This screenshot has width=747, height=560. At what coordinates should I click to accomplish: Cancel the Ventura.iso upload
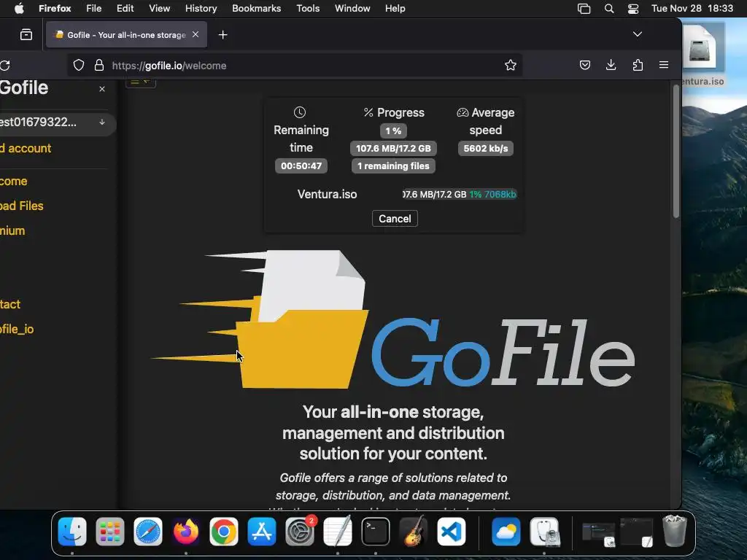tap(395, 219)
